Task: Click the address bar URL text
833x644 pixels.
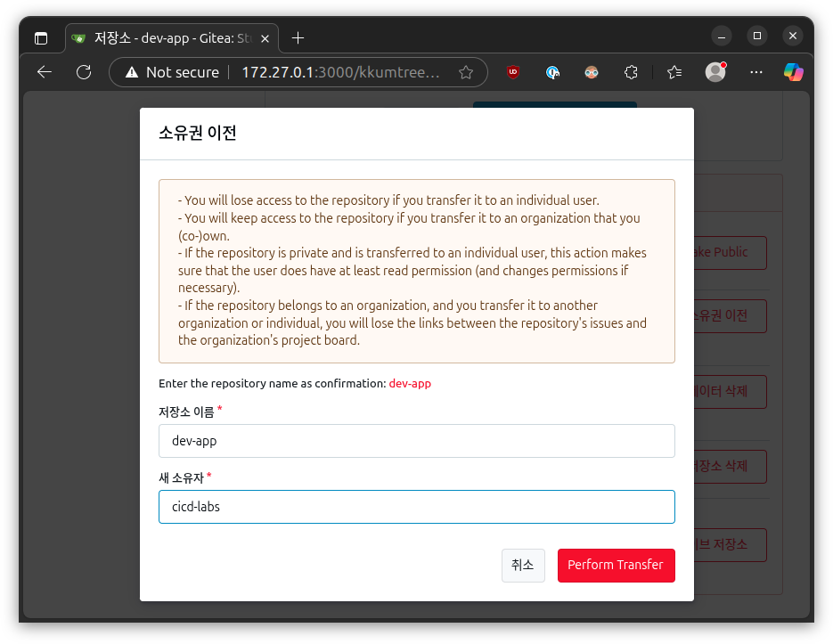Action: [x=340, y=72]
